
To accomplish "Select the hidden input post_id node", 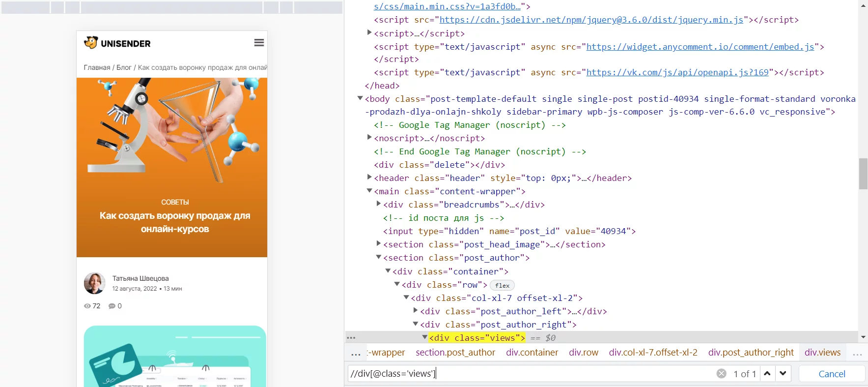I will [509, 231].
